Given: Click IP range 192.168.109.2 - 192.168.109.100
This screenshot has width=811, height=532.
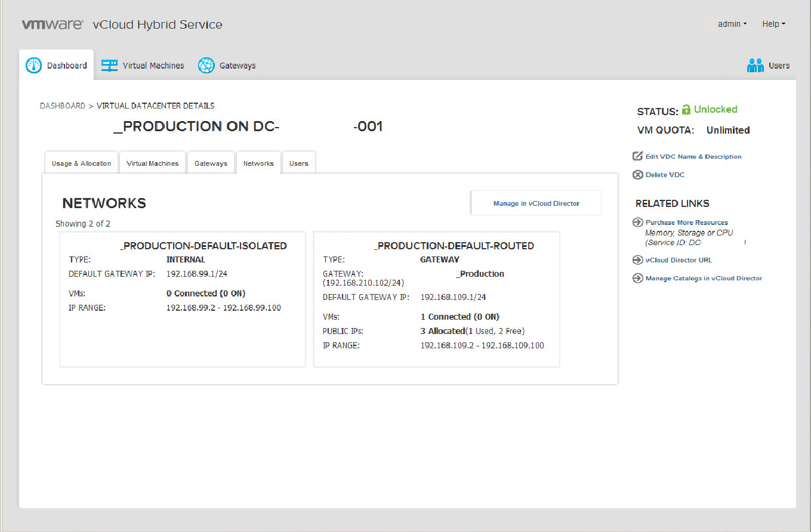Looking at the screenshot, I should (x=482, y=345).
